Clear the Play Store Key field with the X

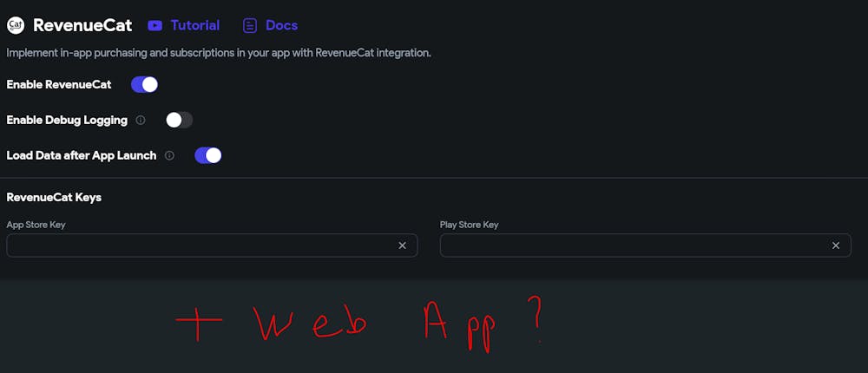tap(836, 245)
